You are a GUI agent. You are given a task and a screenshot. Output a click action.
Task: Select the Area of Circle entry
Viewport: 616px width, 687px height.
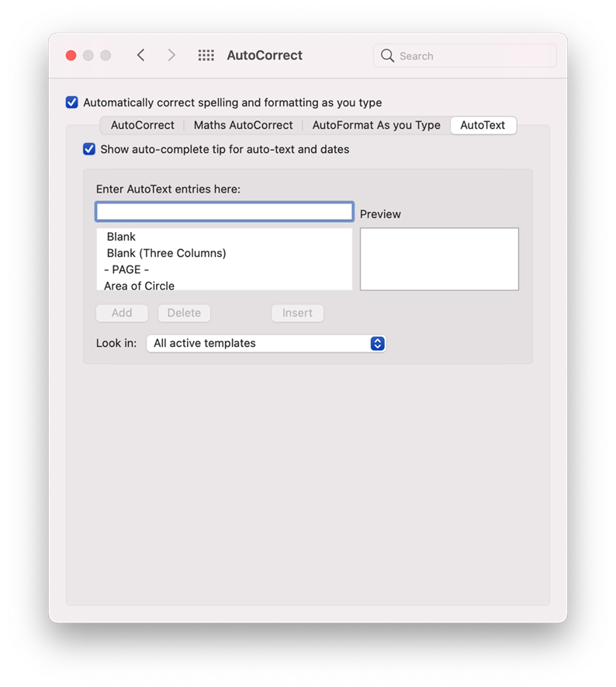224,285
